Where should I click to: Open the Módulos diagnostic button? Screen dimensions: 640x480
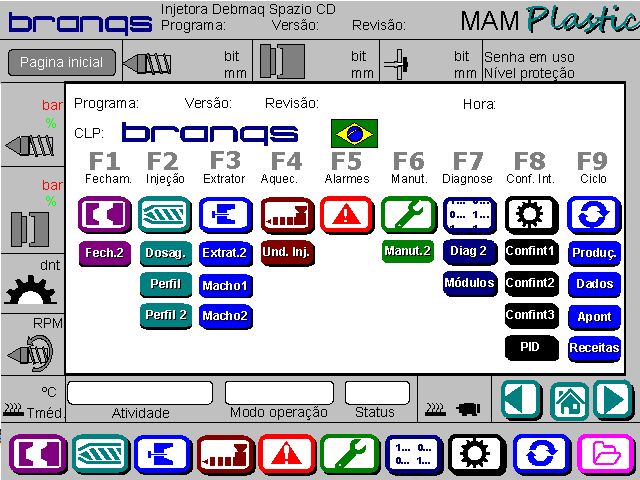click(x=469, y=283)
